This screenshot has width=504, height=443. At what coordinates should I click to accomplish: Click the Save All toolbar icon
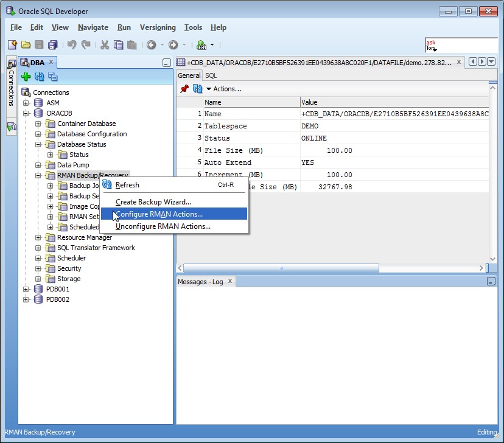[53, 44]
